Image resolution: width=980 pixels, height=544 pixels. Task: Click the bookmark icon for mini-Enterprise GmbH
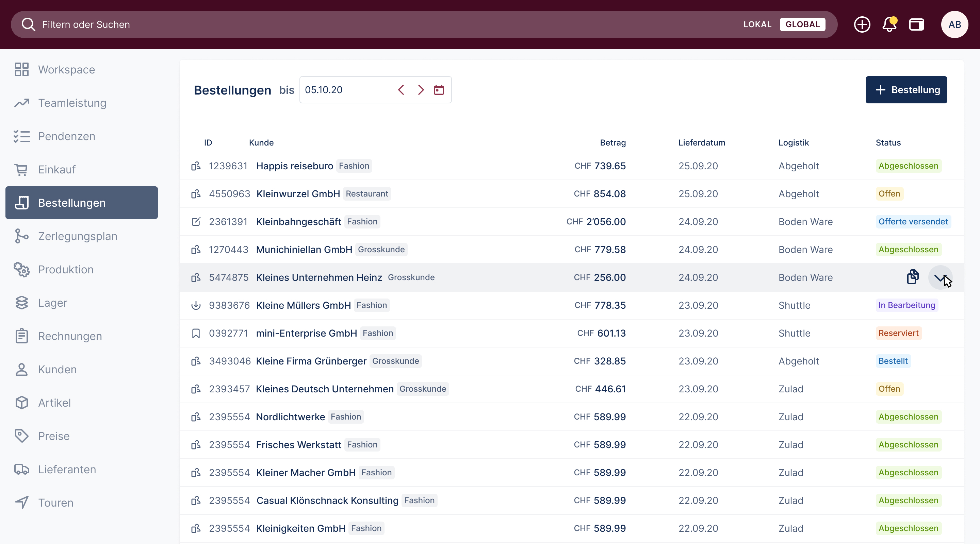pos(196,333)
